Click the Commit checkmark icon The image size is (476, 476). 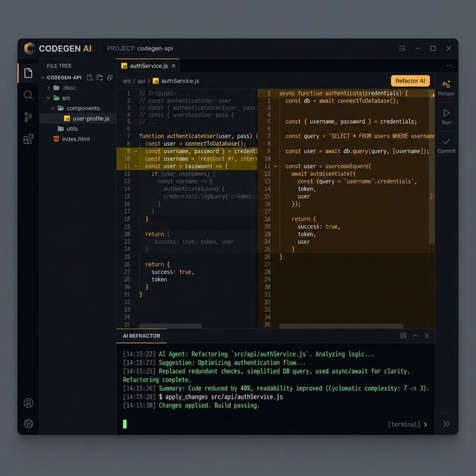446,141
